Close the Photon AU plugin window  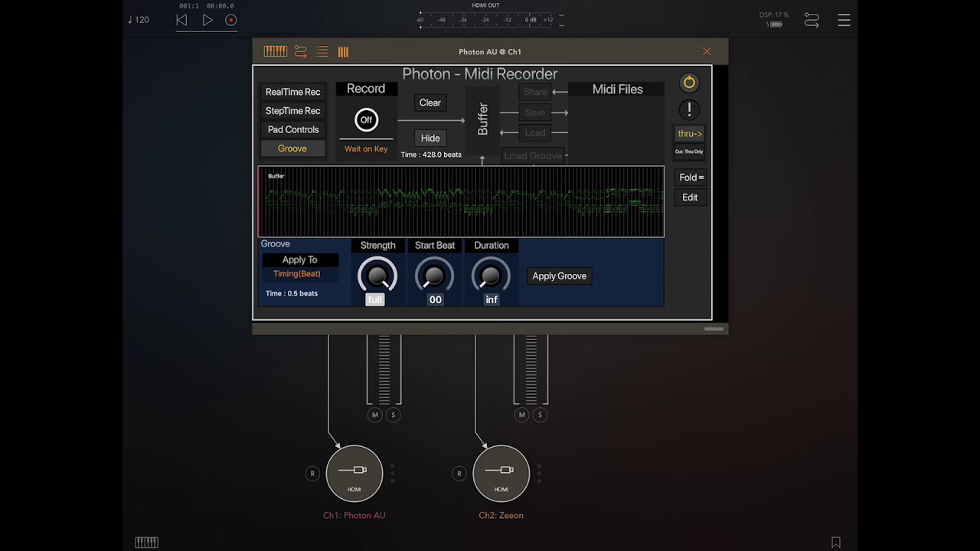tap(707, 51)
